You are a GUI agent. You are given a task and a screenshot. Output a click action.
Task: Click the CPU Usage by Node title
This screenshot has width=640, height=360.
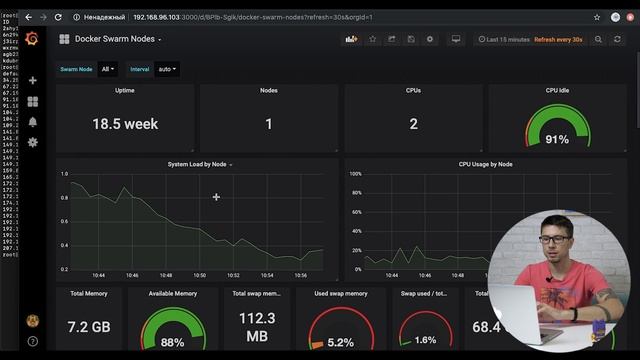coord(485,164)
